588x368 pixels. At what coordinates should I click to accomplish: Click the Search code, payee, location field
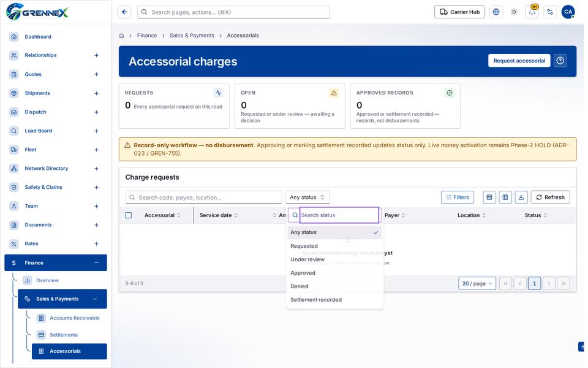203,197
